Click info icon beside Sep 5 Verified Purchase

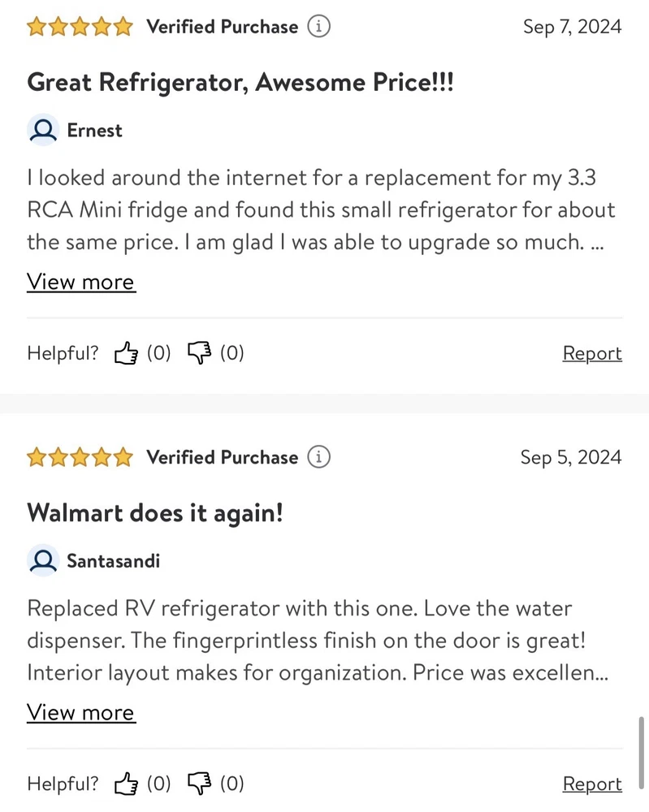point(320,457)
